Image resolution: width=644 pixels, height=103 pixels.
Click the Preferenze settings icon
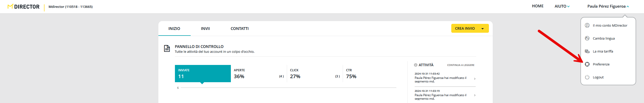point(587,64)
